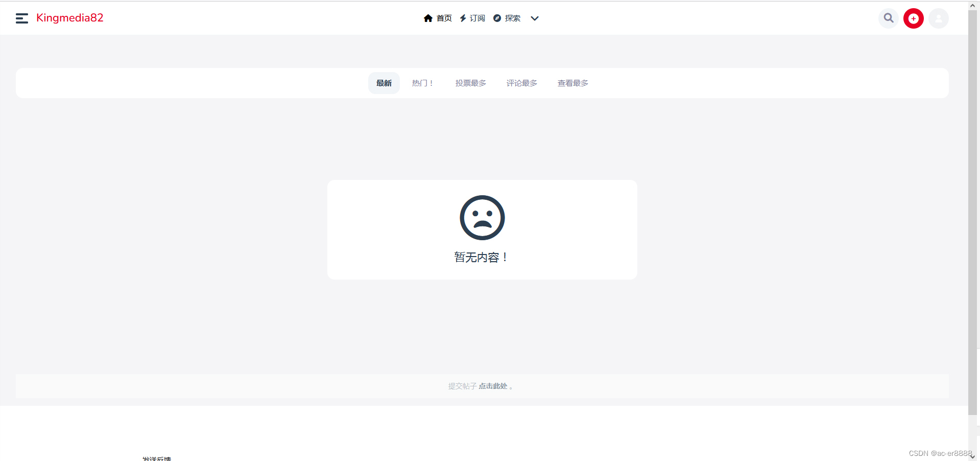
Task: Open the hamburger sidebar menu
Action: [x=22, y=18]
